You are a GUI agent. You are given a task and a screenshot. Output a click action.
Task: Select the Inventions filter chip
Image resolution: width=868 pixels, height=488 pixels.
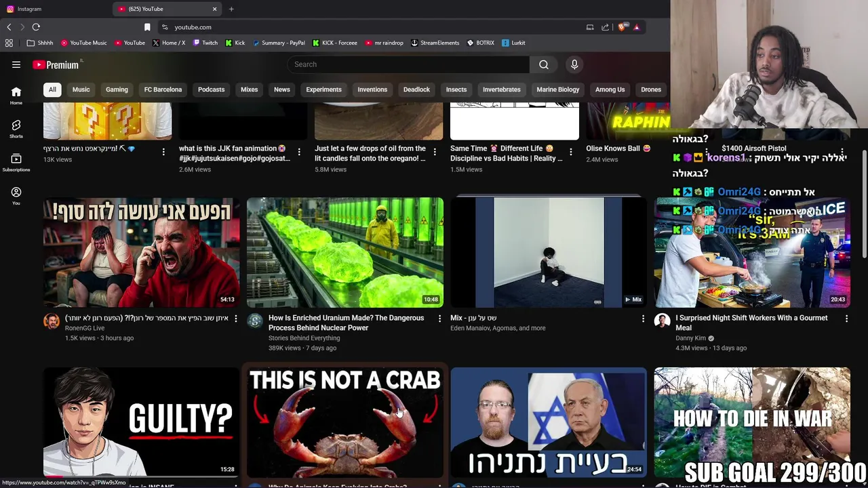(372, 89)
